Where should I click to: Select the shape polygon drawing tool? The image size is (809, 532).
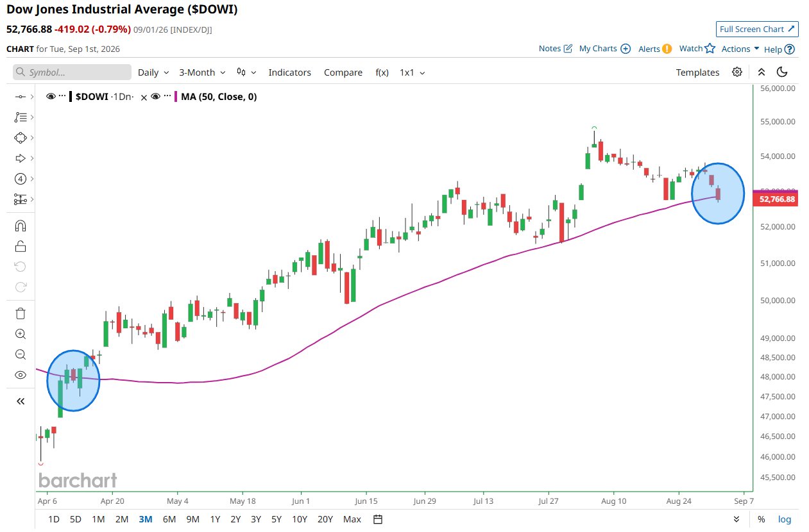point(20,138)
